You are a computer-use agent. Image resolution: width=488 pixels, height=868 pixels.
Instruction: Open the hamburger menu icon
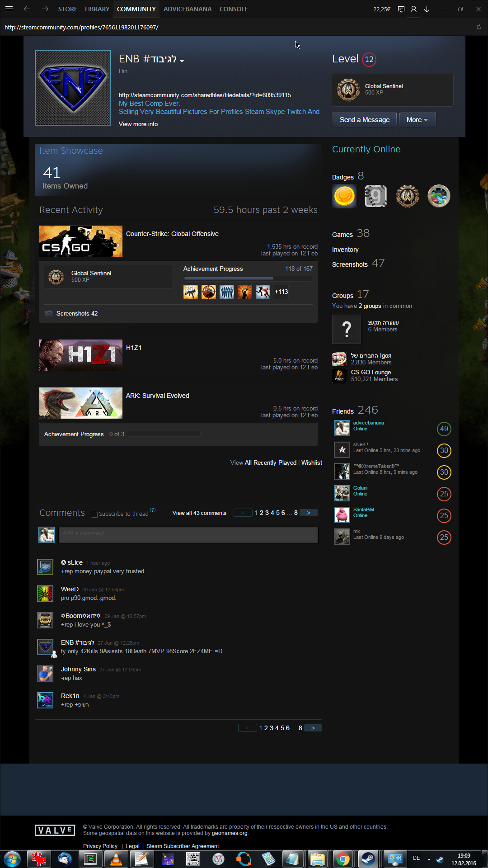[x=9, y=9]
